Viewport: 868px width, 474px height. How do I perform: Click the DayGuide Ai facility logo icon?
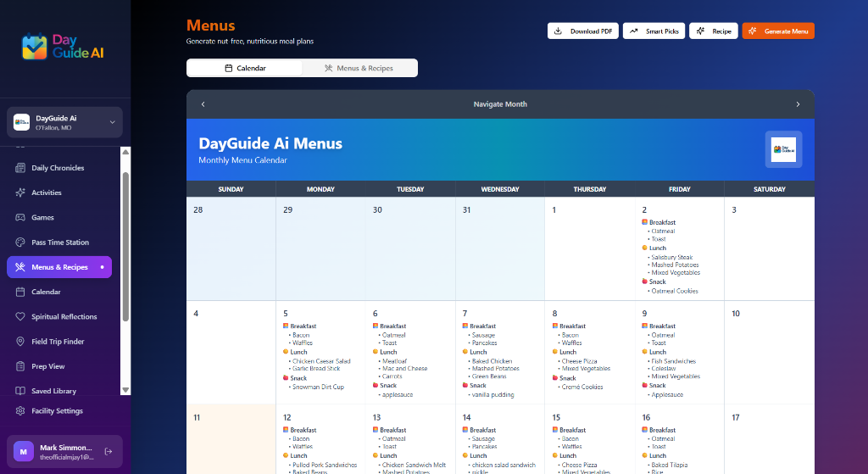click(x=21, y=122)
